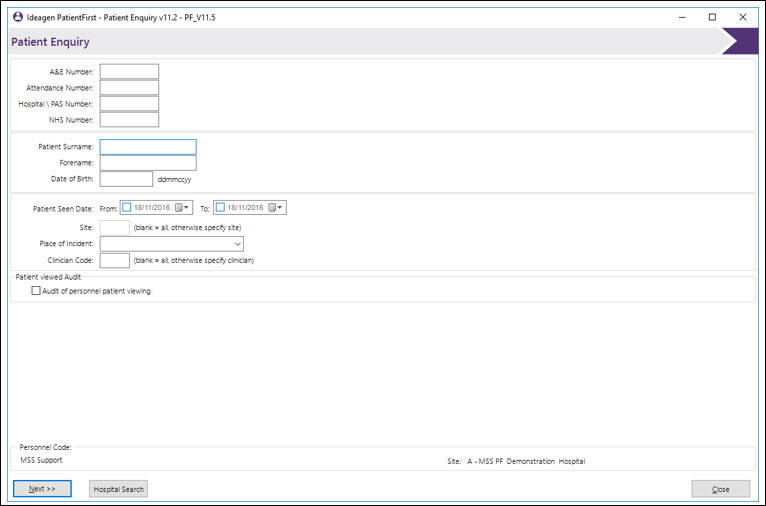Click the 'ddmmccyy' format hint

pyautogui.click(x=174, y=180)
